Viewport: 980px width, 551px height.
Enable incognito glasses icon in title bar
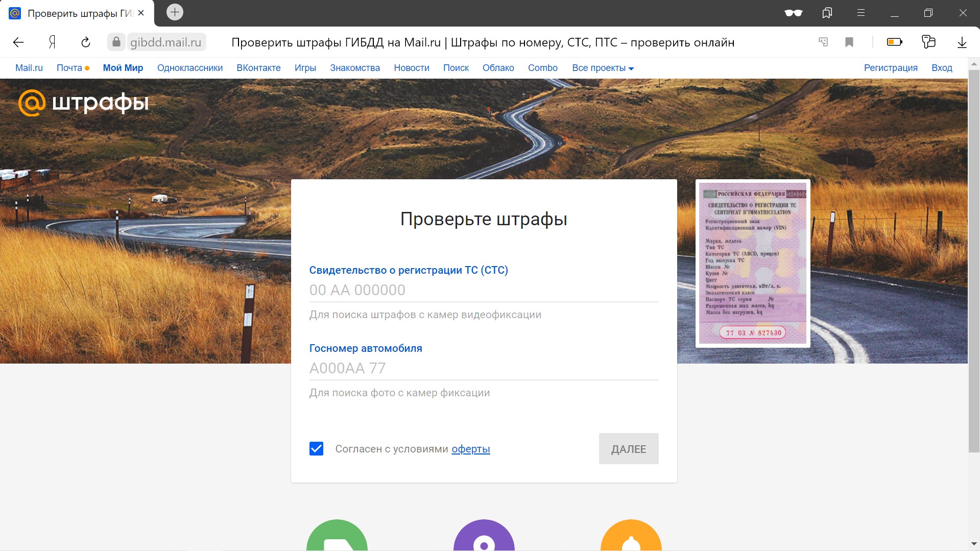(x=793, y=13)
